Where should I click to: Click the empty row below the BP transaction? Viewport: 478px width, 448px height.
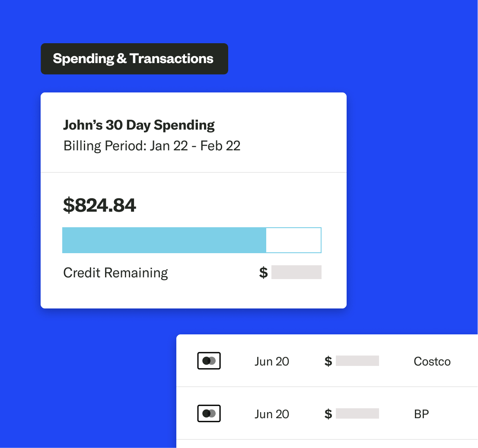point(327,444)
